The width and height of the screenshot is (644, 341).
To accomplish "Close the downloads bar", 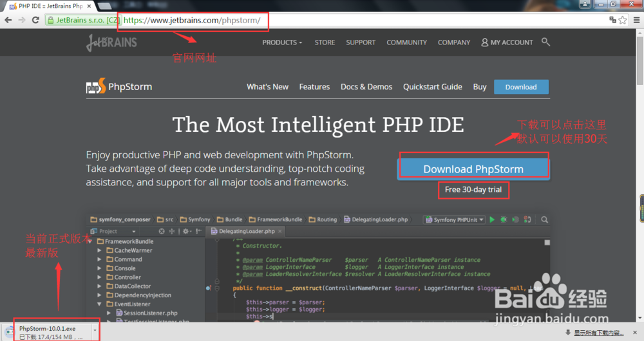I will [x=635, y=333].
